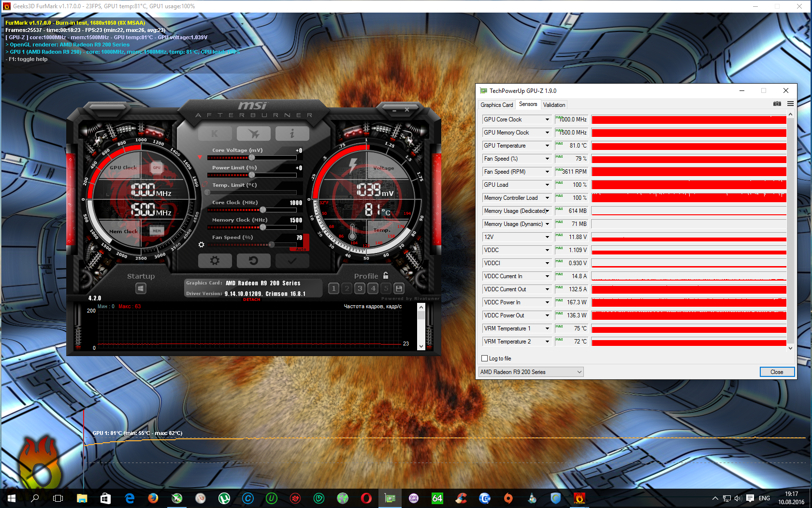This screenshot has height=508, width=812.
Task: Open Firefox from the taskbar
Action: tap(153, 498)
